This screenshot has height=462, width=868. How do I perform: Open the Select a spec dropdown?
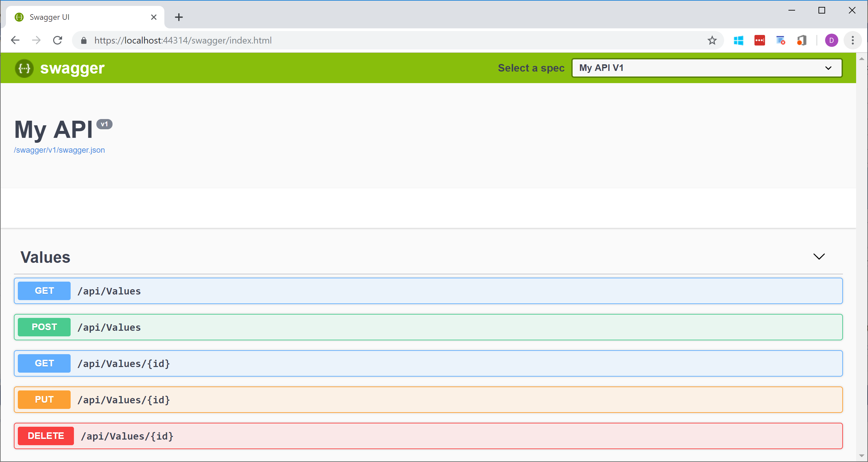coord(707,68)
